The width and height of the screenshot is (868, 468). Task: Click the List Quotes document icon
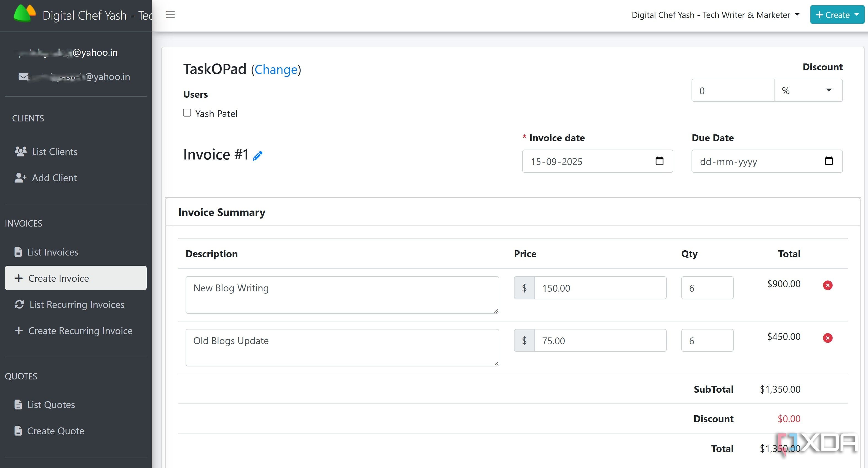click(18, 404)
